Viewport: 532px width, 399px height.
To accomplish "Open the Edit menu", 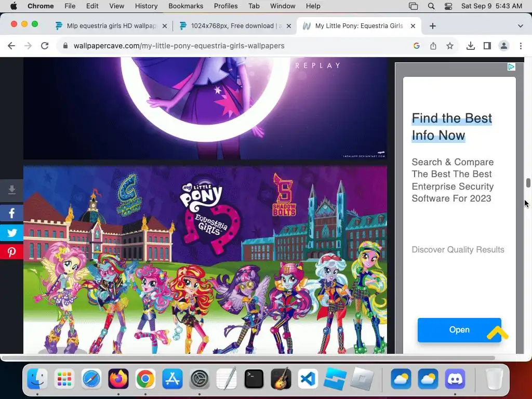I will 92,6.
